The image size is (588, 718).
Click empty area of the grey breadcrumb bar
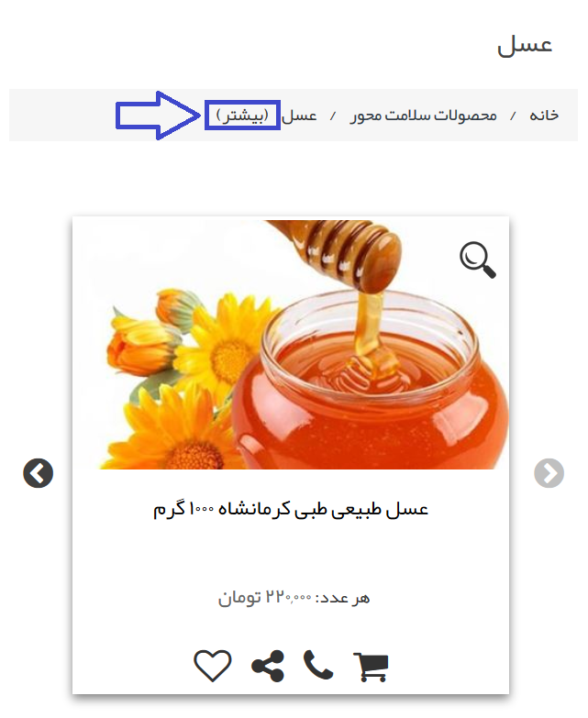60,115
